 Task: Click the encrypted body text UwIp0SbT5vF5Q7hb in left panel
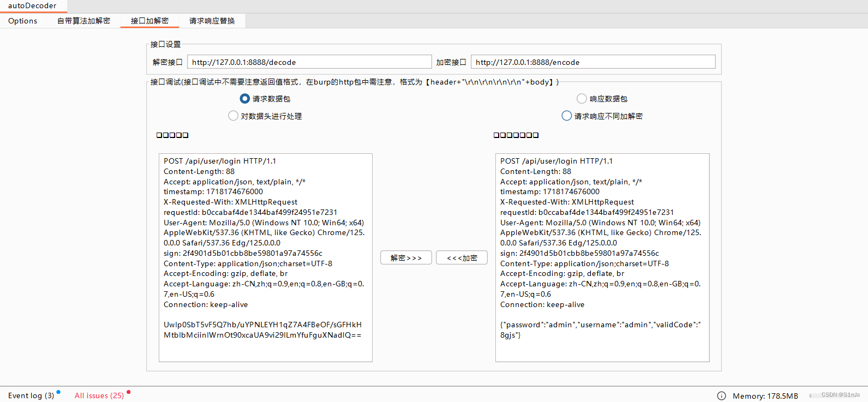[x=262, y=329]
